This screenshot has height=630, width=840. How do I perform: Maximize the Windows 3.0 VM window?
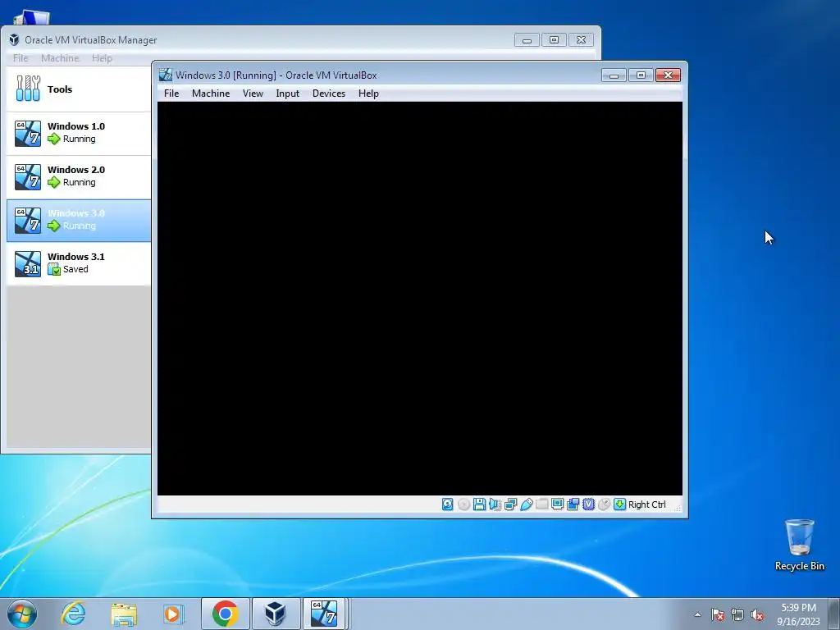pos(641,75)
